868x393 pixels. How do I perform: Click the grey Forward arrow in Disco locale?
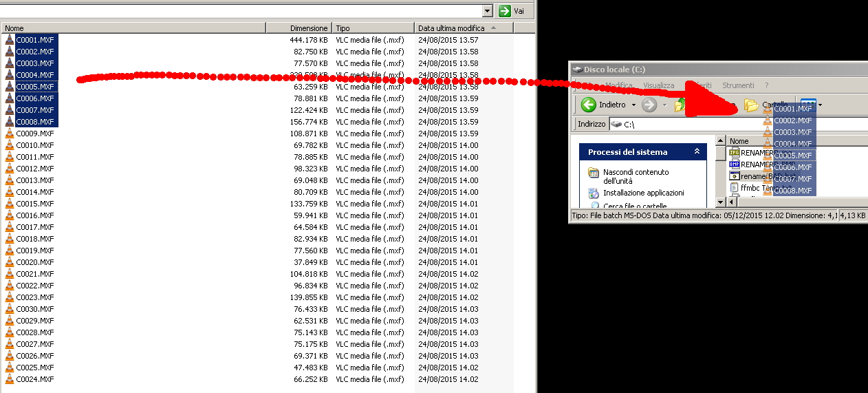tap(649, 105)
